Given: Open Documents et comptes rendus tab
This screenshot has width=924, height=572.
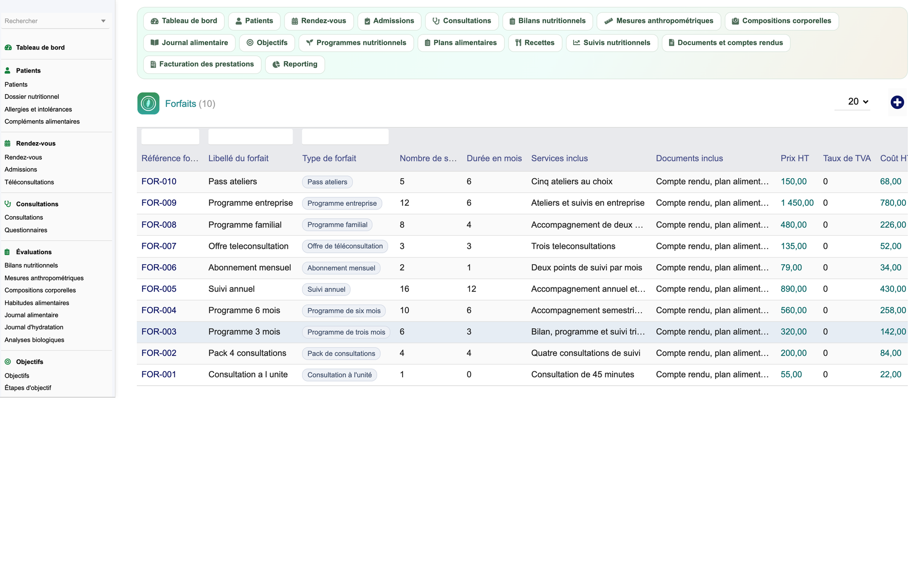Looking at the screenshot, I should [x=726, y=43].
